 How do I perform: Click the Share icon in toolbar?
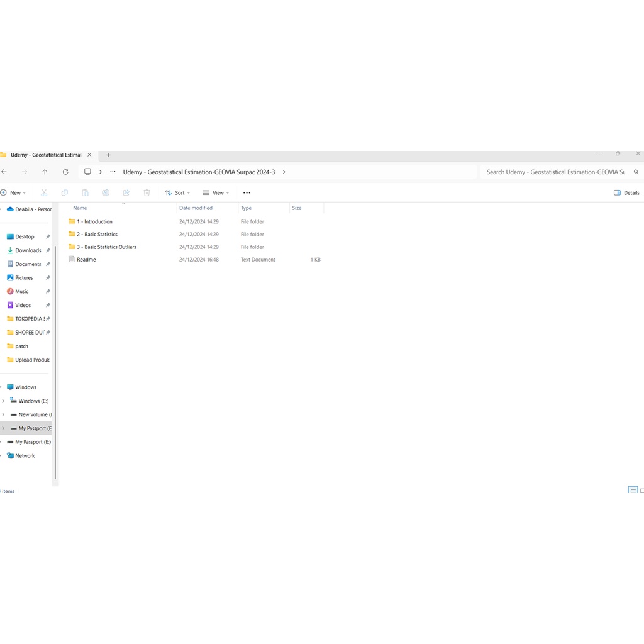126,193
